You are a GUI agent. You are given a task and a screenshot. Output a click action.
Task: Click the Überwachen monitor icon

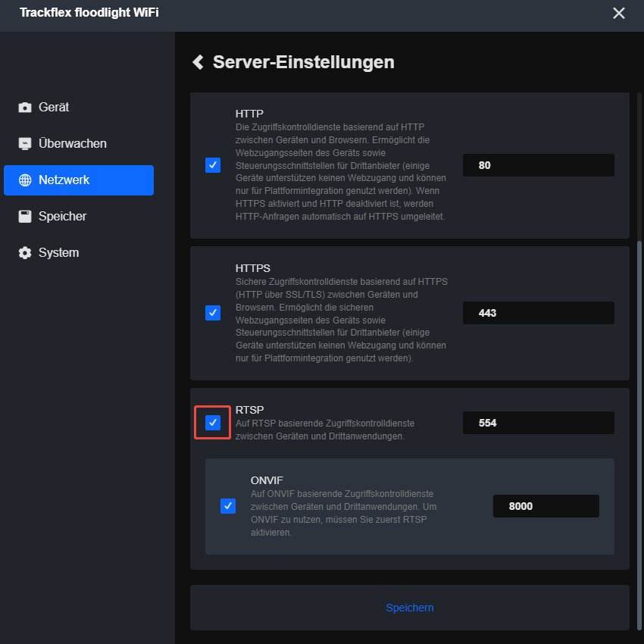point(25,144)
